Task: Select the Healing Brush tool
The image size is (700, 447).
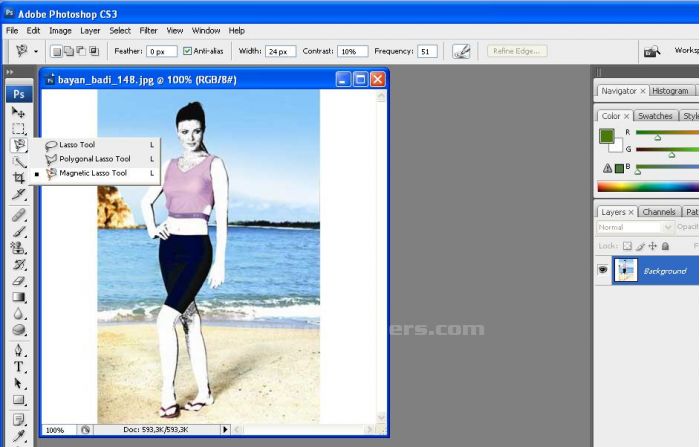Action: pyautogui.click(x=18, y=215)
